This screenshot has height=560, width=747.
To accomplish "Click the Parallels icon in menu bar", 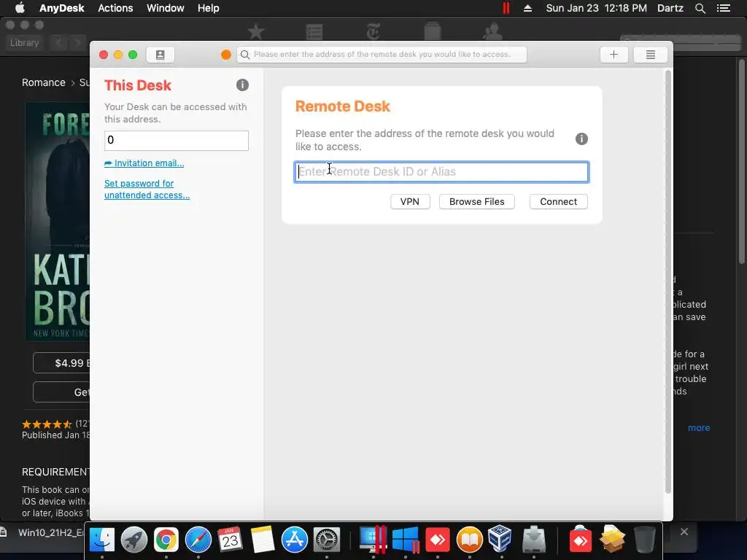I will click(506, 8).
